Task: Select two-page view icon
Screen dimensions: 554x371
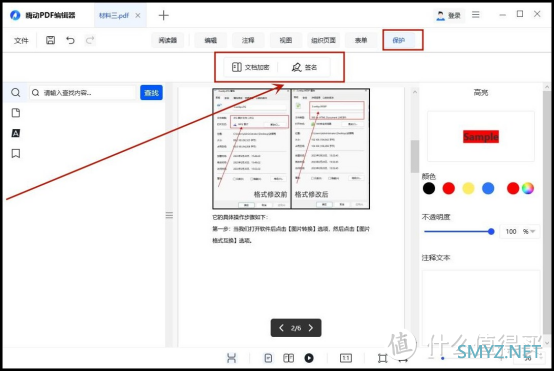Action: pyautogui.click(x=289, y=358)
